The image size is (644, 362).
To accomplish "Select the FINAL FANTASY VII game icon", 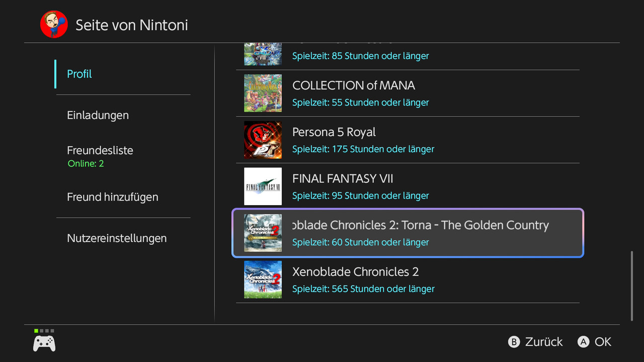I will [x=263, y=187].
